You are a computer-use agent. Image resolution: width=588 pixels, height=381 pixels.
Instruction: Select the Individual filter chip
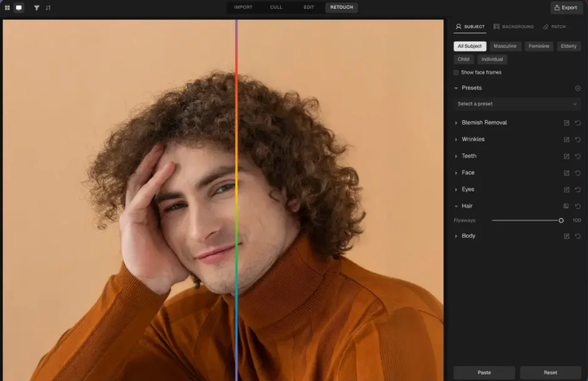[x=492, y=59]
